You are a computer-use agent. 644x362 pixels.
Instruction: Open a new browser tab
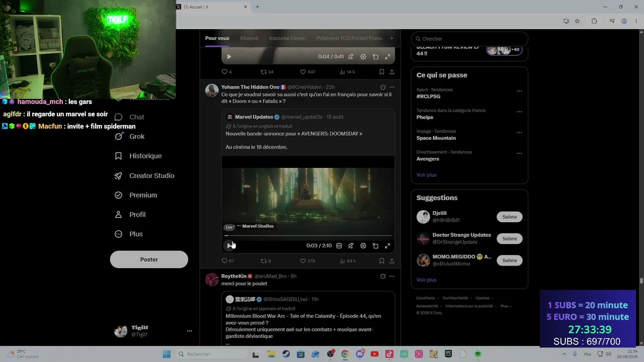(258, 7)
